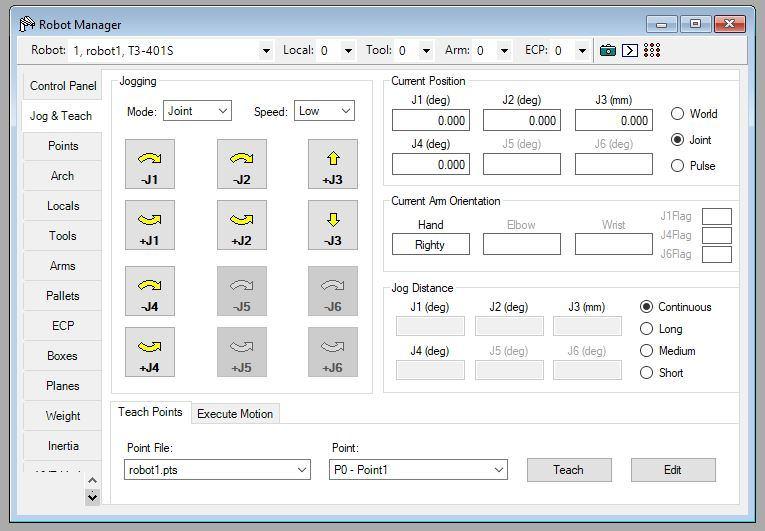Jog joint -J1 button

pyautogui.click(x=150, y=164)
